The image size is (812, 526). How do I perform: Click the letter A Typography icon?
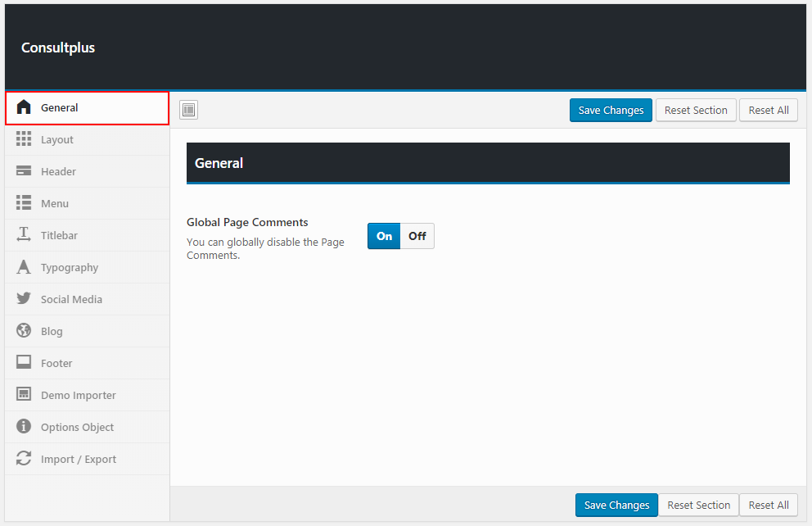pos(24,267)
